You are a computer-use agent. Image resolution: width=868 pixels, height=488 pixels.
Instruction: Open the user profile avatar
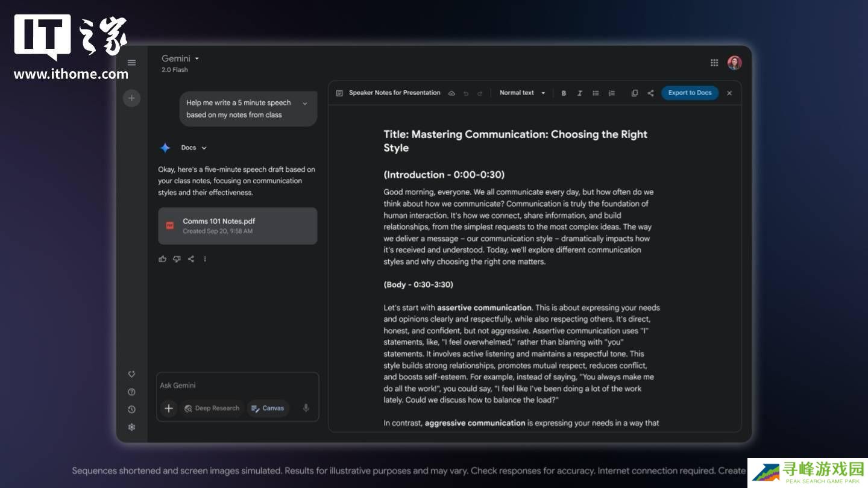pos(734,63)
